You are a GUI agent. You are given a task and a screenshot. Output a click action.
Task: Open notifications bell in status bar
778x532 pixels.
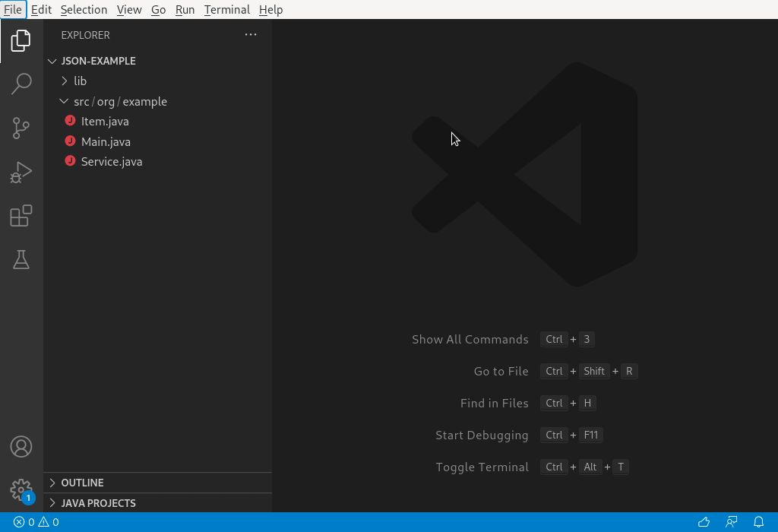(x=759, y=522)
